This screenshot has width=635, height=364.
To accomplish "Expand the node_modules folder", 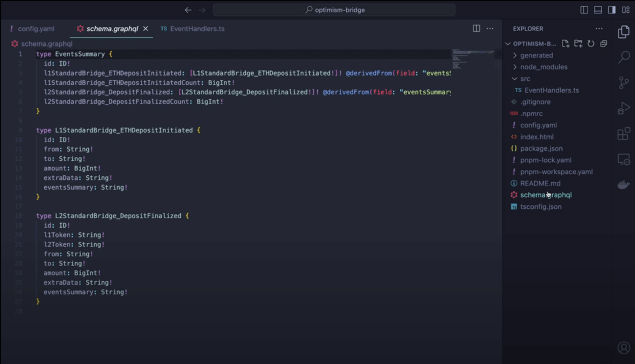I will [x=544, y=67].
